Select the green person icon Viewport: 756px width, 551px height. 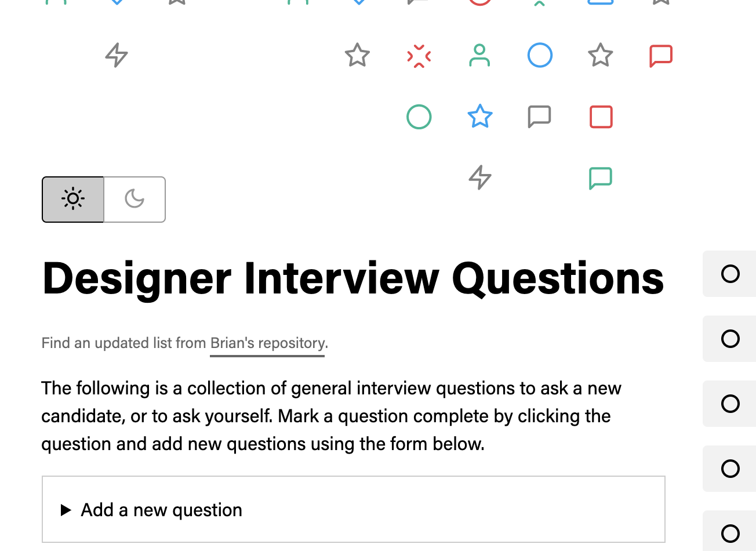479,56
